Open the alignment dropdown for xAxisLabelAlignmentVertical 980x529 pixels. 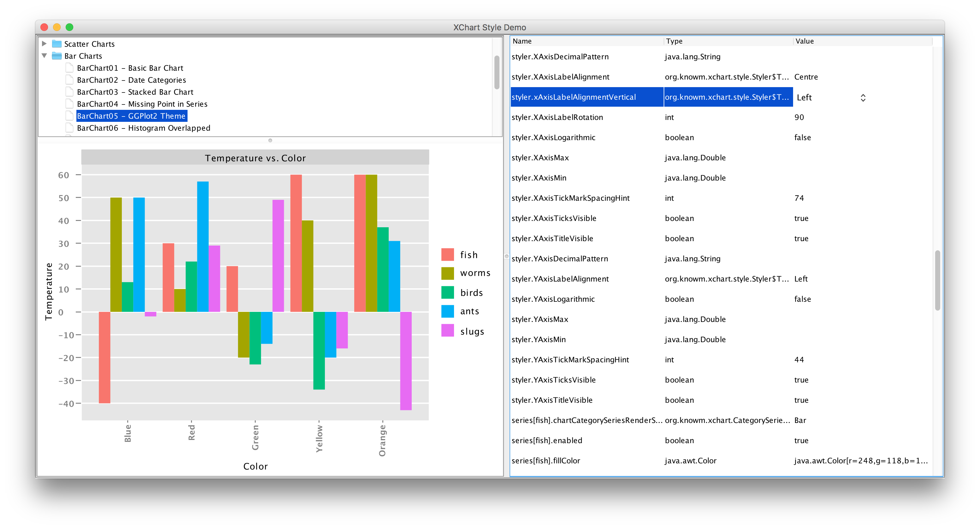click(x=863, y=97)
